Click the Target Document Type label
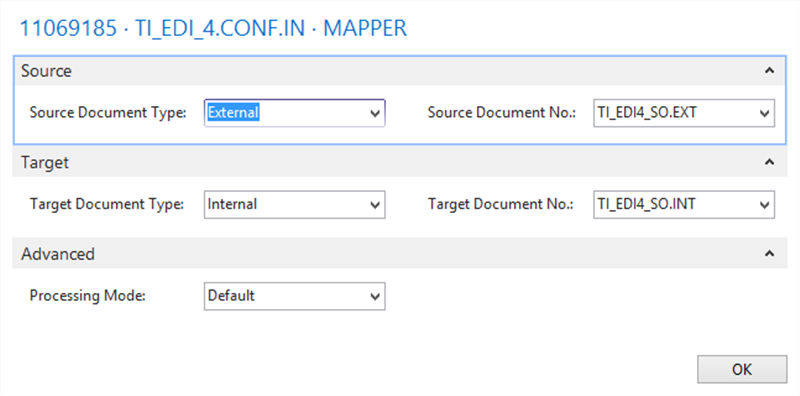 pos(107,204)
